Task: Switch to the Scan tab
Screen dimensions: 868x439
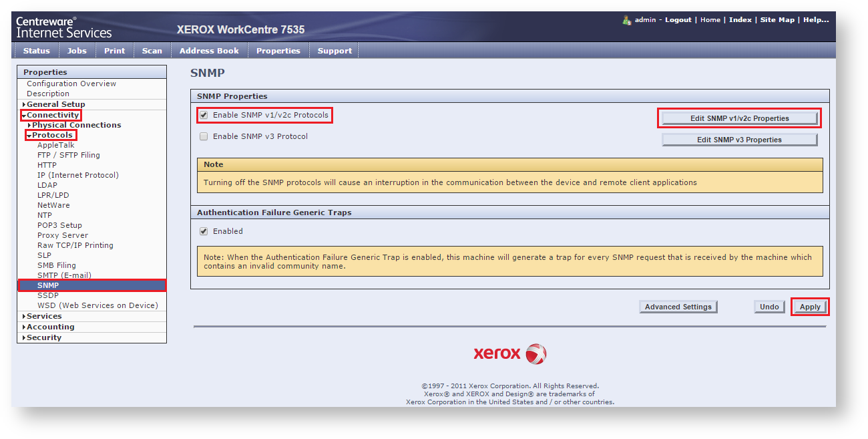Action: (x=152, y=51)
